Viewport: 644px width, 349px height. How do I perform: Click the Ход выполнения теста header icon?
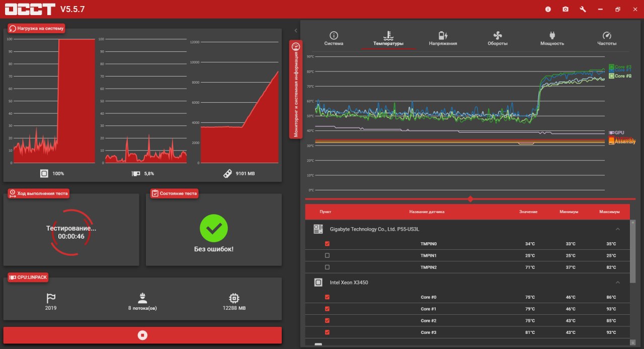(x=13, y=193)
